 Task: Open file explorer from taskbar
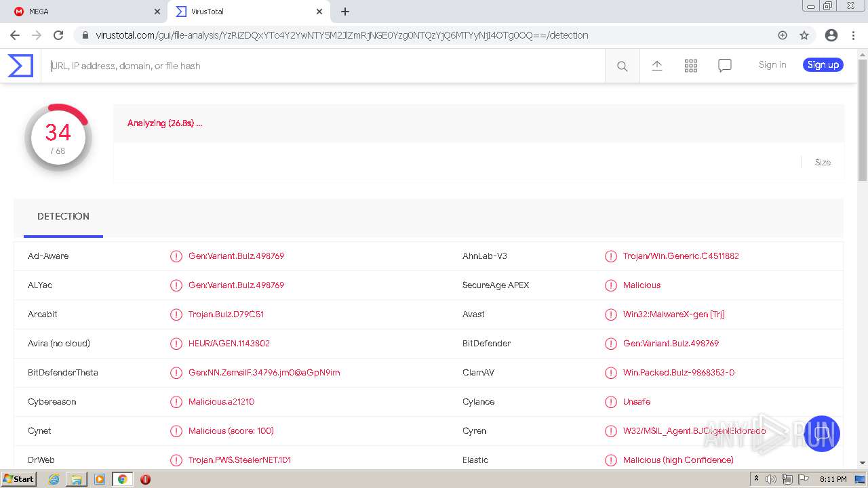(x=77, y=479)
